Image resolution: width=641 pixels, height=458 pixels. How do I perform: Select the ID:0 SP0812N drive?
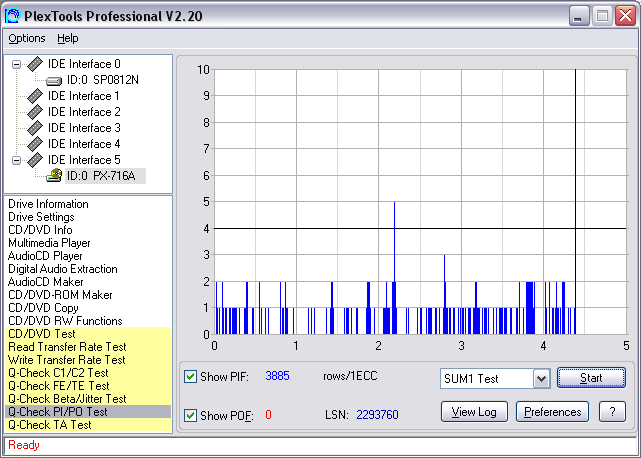point(103,80)
